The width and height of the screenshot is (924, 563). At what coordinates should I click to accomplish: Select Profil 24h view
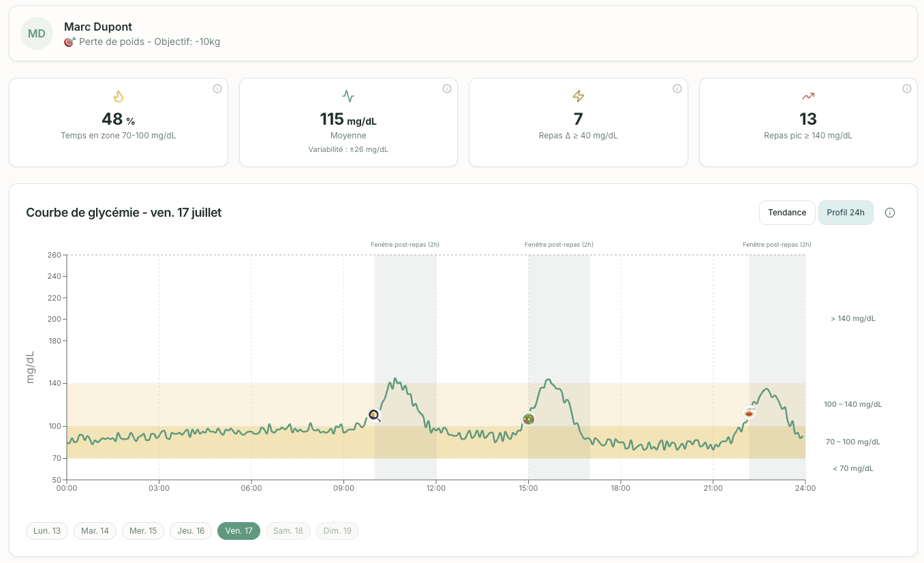(846, 213)
